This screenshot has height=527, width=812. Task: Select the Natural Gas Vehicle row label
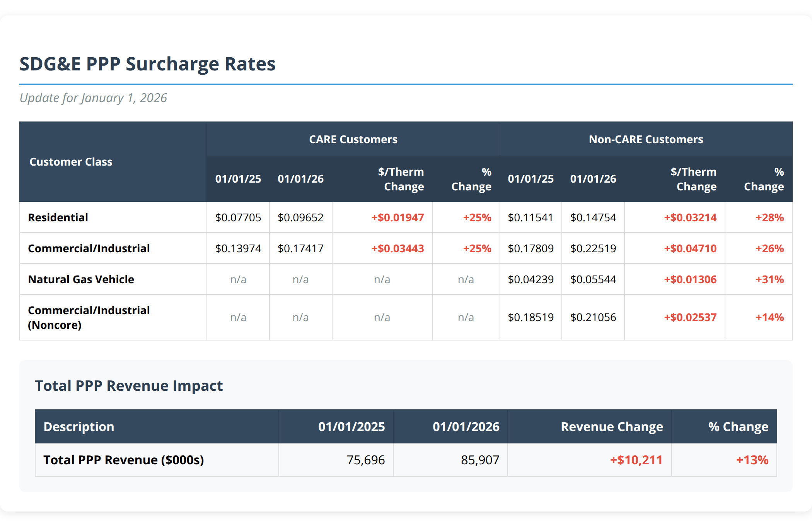click(81, 279)
